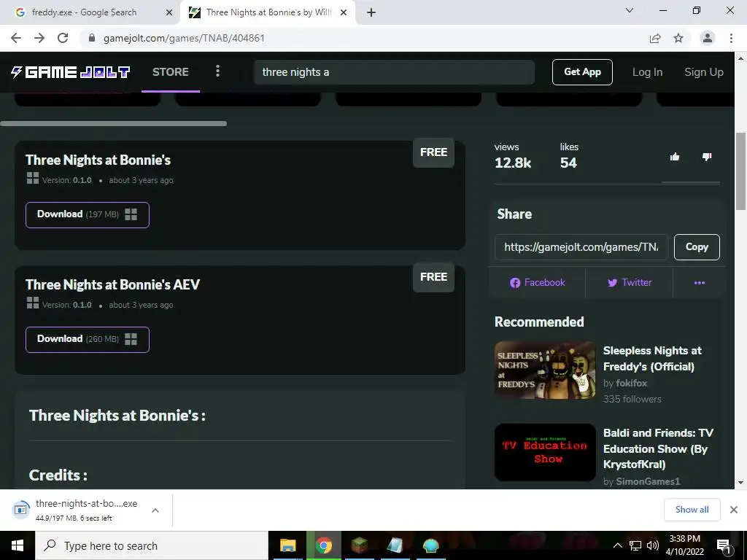Go back in browser history
Screen dimensions: 747x560
tap(16, 38)
